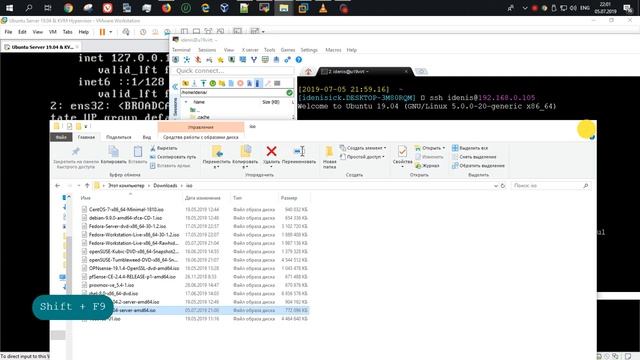Open Disc image tools ribbon tab

tap(200, 137)
